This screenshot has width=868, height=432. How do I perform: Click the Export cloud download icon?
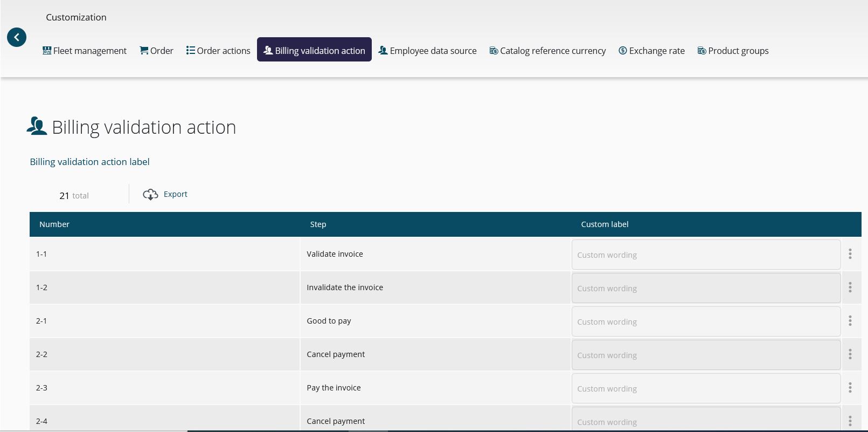150,195
